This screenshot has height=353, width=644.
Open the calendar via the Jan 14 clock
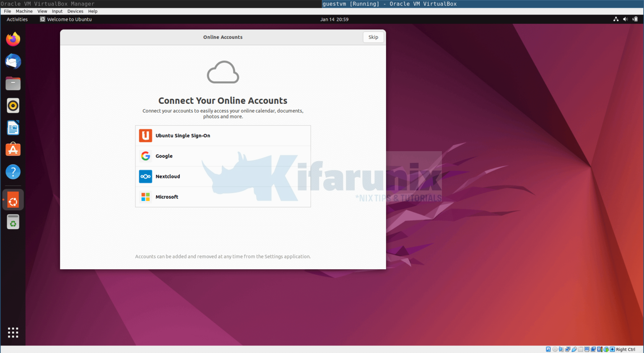click(x=334, y=19)
